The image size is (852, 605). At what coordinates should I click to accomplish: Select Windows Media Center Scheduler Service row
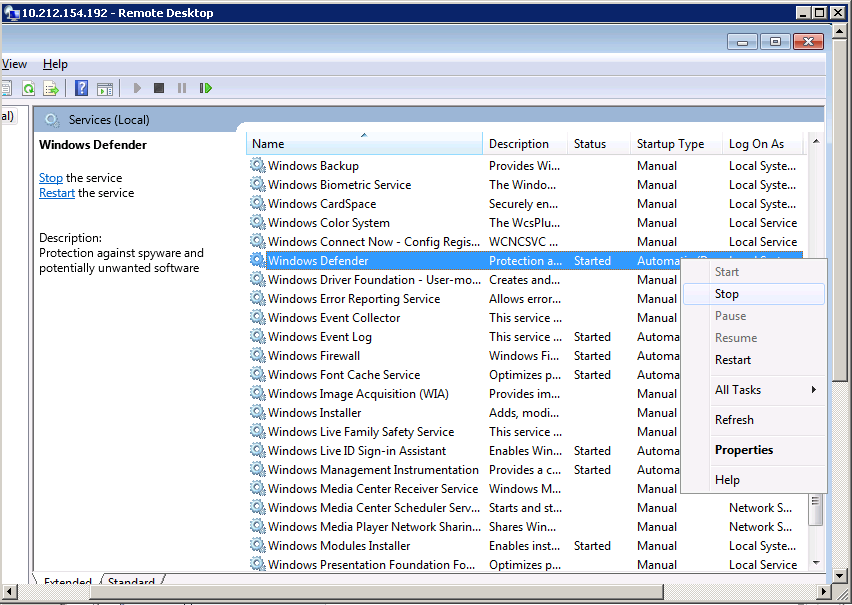tap(525, 508)
